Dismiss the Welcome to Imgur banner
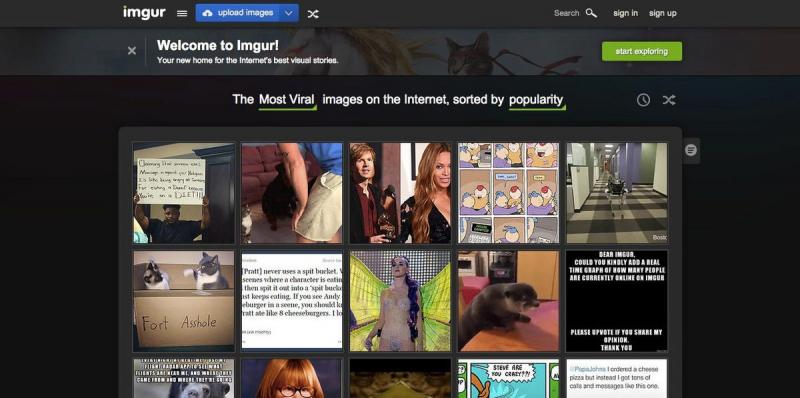This screenshot has height=398, width=800. (x=132, y=51)
